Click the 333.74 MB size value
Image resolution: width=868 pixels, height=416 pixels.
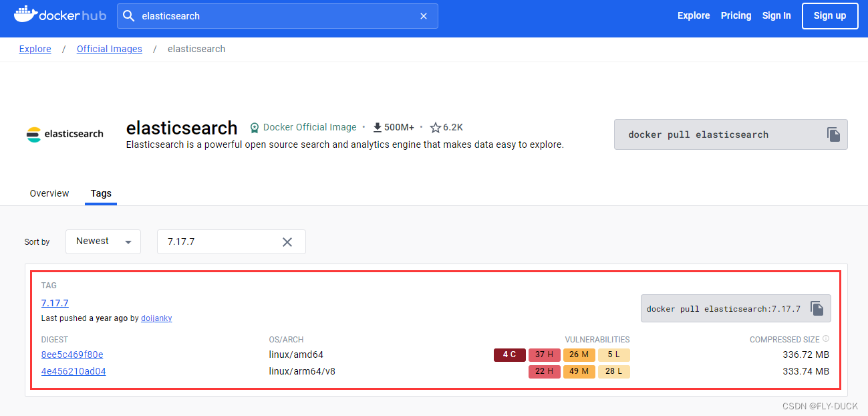(x=806, y=371)
